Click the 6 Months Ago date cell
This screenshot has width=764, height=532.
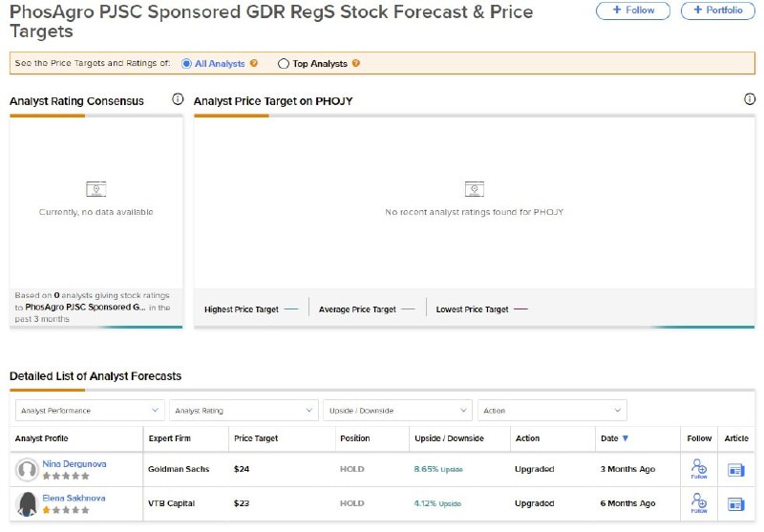[627, 503]
